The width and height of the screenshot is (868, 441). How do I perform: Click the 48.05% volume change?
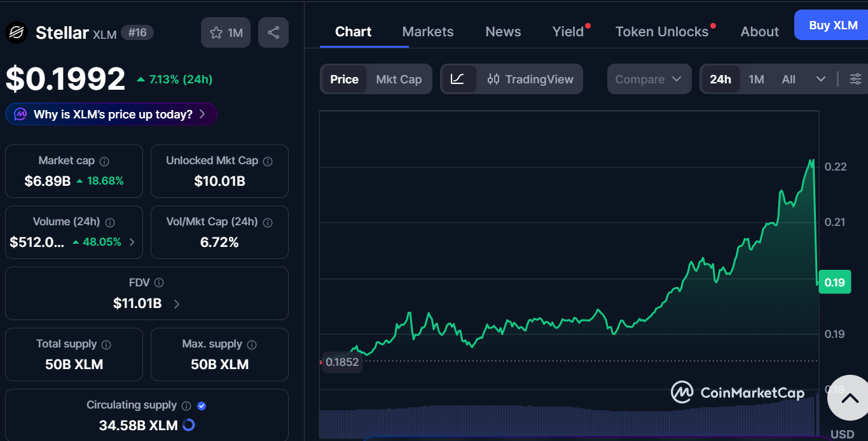(x=97, y=242)
